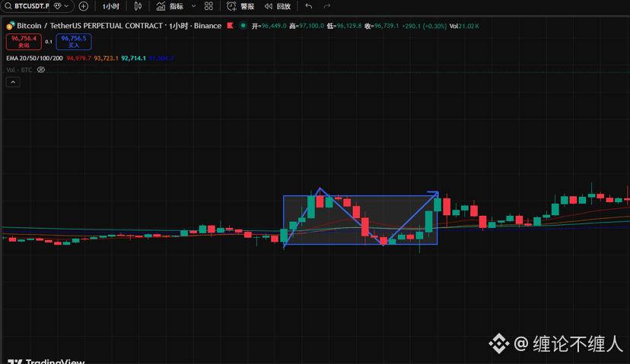Open the 指标 indicators dialog
The height and width of the screenshot is (364, 630).
coord(170,6)
